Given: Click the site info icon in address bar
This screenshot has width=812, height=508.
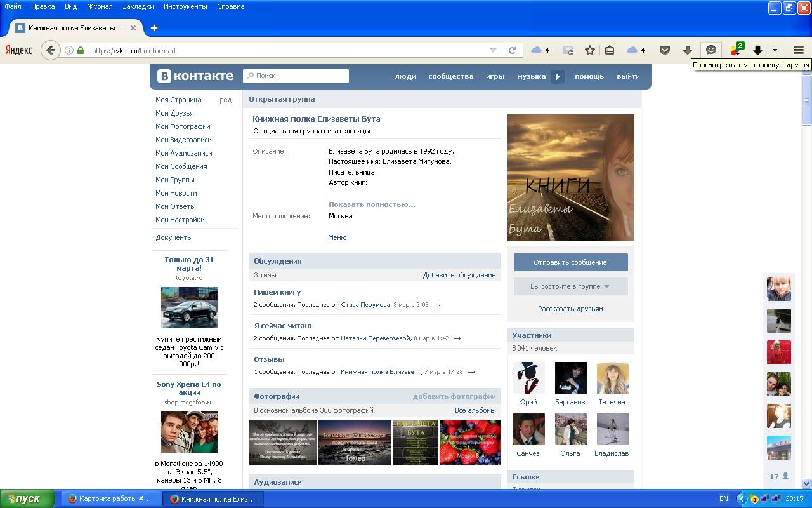Looking at the screenshot, I should [x=69, y=50].
